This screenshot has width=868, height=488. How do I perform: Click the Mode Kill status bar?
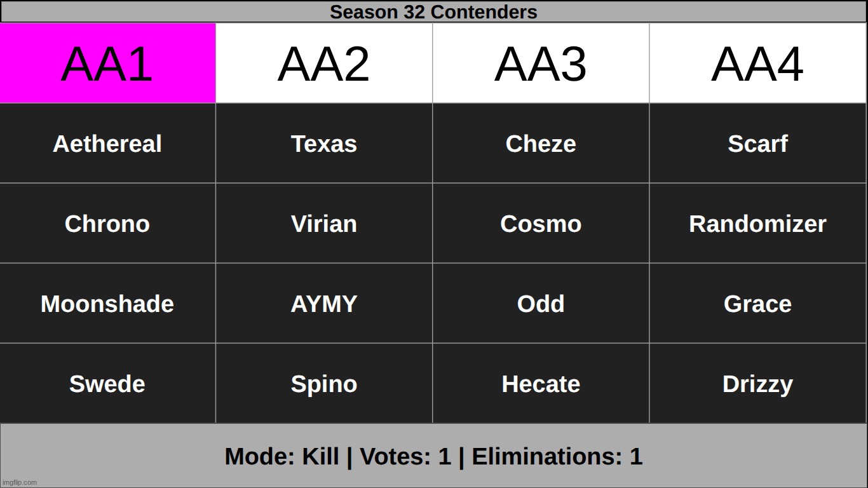(x=433, y=456)
